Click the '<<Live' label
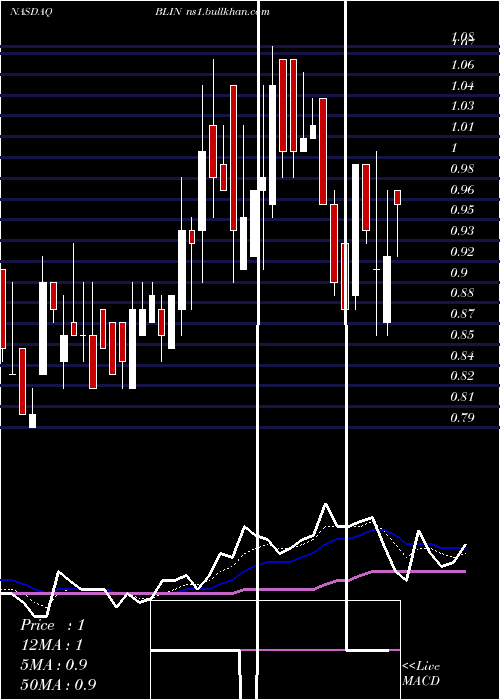 [x=421, y=667]
